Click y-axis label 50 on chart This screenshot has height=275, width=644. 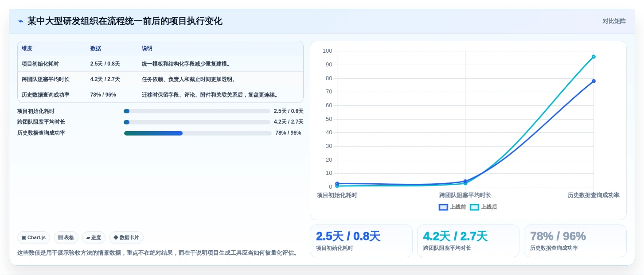click(329, 119)
